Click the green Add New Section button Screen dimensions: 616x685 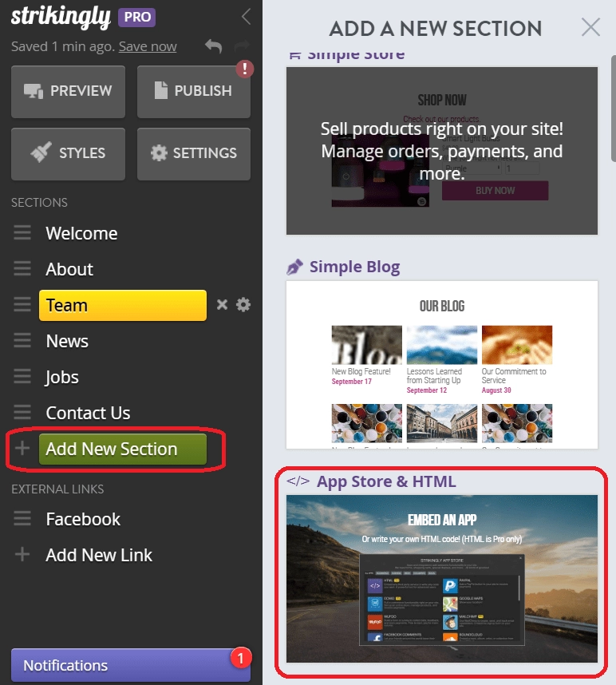point(123,449)
